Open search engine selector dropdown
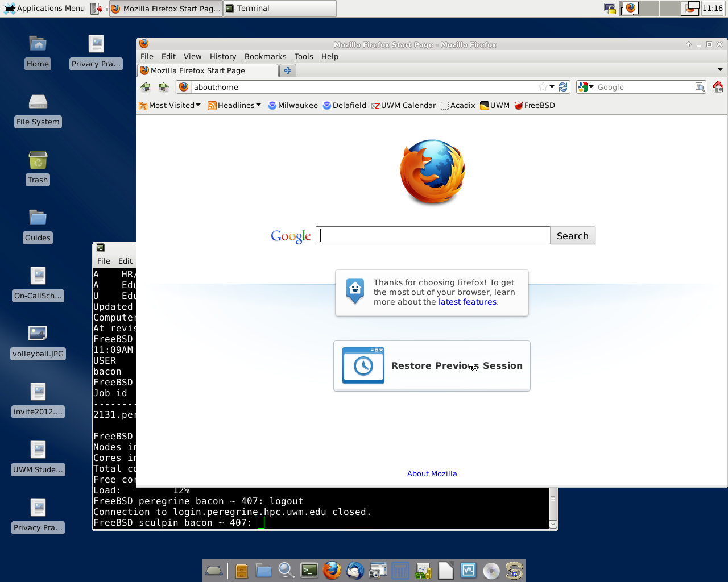Image resolution: width=728 pixels, height=582 pixels. 586,87
